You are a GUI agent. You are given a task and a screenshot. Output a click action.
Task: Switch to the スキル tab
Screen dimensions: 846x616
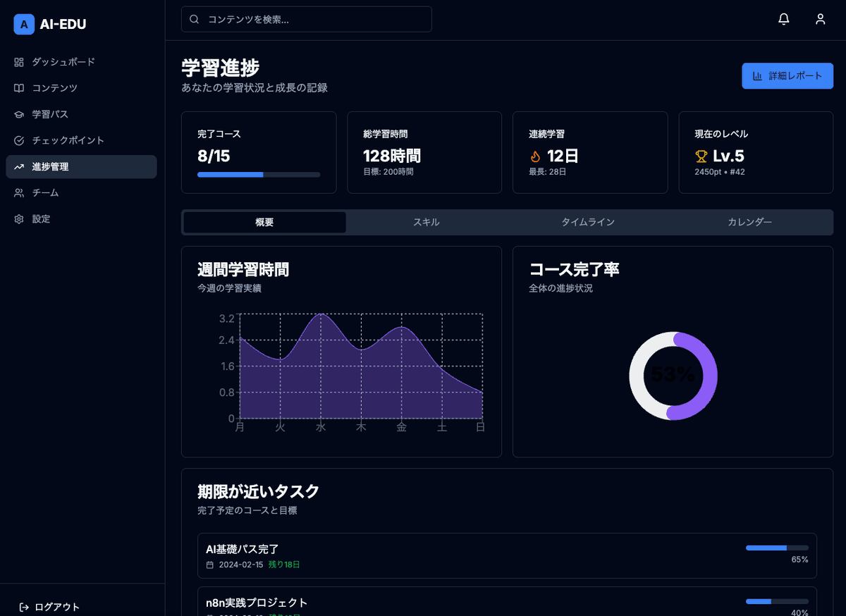(428, 222)
